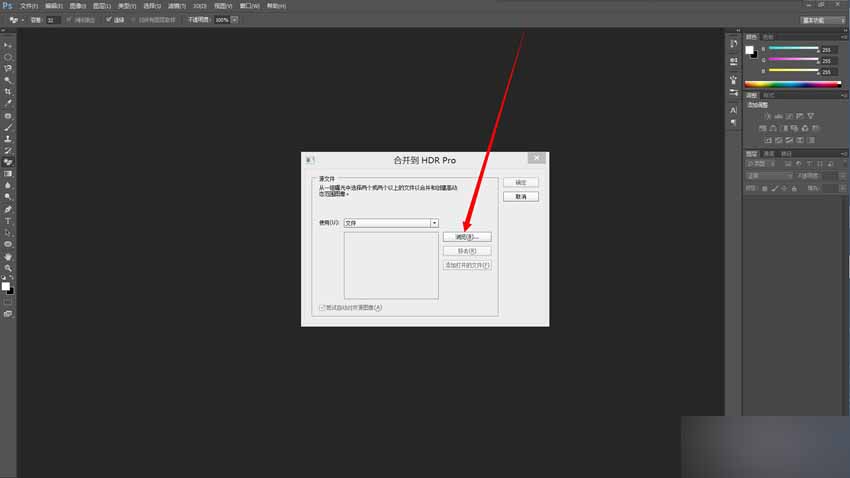
Task: Add a Color Balance adjustment
Action: [773, 128]
